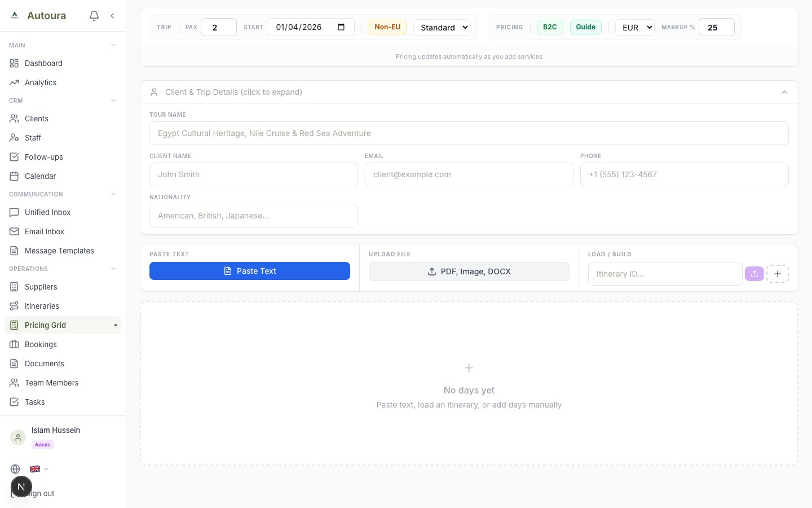Screen dimensions: 812x508
Task: Click the Markup % value field
Action: [717, 27]
